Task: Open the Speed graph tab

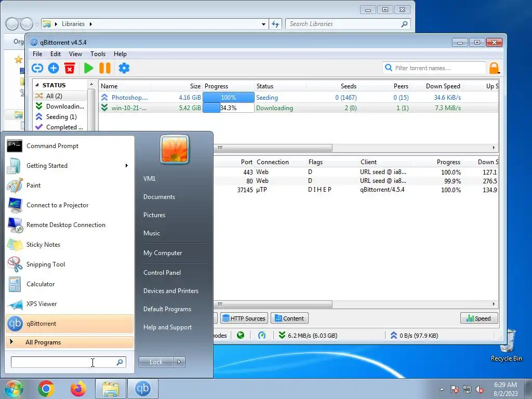Action: point(479,318)
